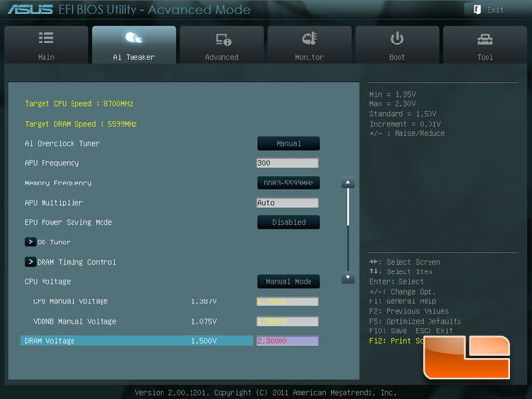Open the Advanced tab info icon
Viewport: 532px width, 399px height.
coord(223,40)
